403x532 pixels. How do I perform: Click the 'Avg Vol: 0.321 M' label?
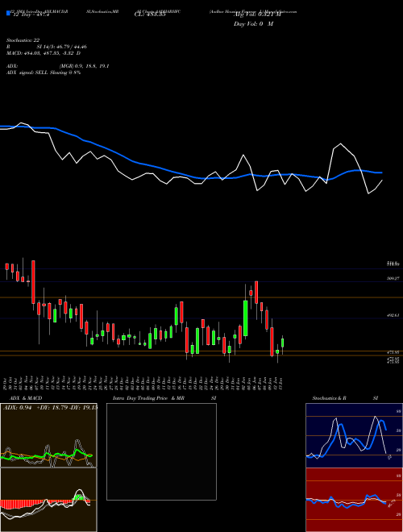click(257, 15)
